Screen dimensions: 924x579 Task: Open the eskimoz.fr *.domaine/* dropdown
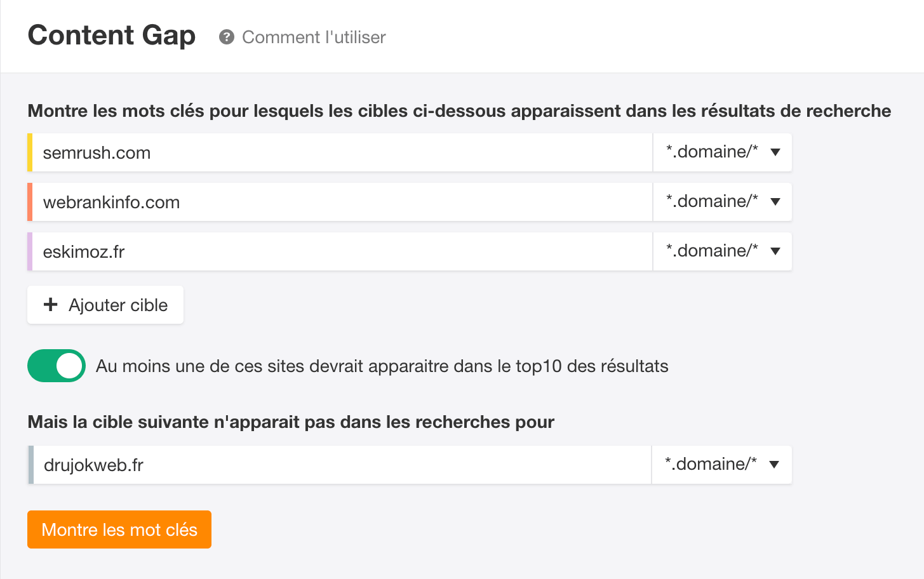click(723, 251)
